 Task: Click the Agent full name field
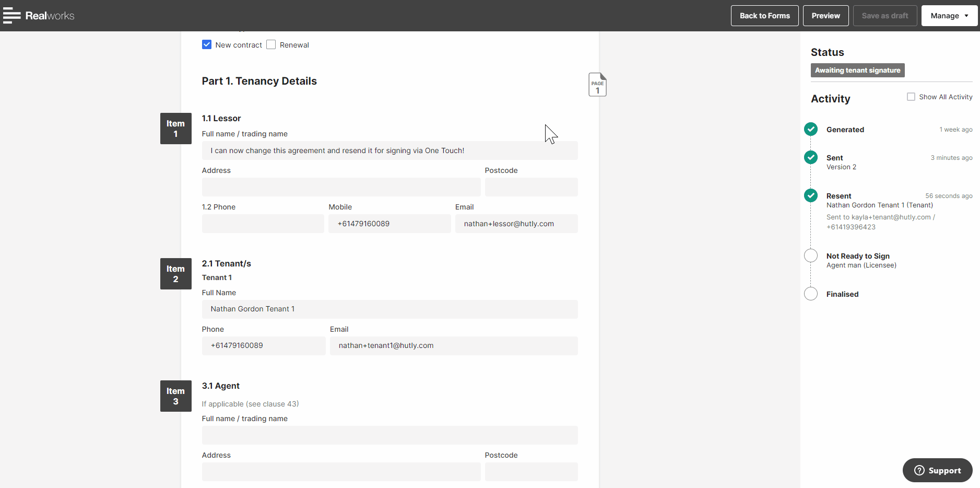click(389, 435)
